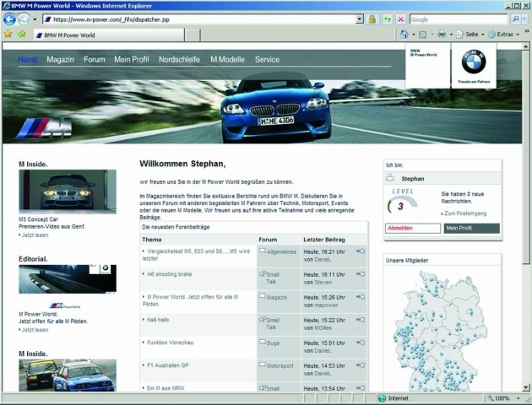
Task: Click the Level 3 gauge indicator
Action: pyautogui.click(x=402, y=202)
